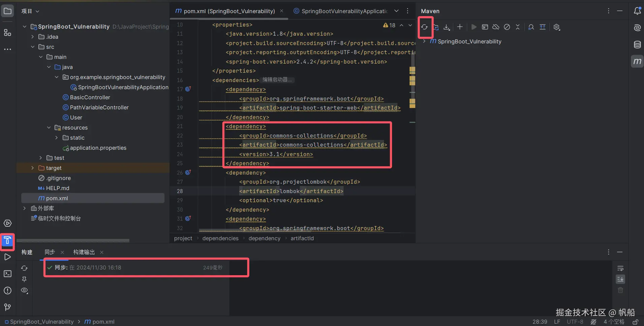Click the 编辑启动器 inlay link
Screen dimensions: 644x326
pos(277,80)
